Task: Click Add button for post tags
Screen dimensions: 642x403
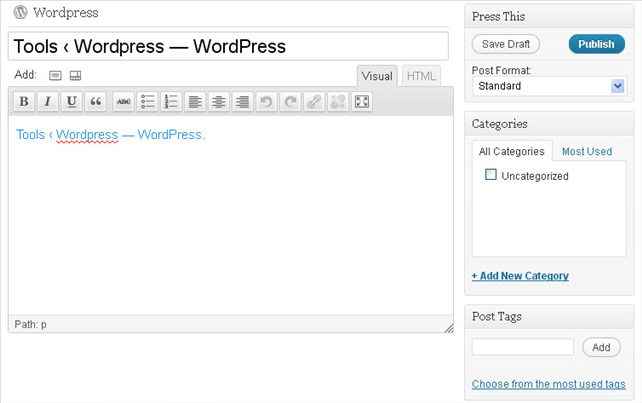Action: point(601,347)
